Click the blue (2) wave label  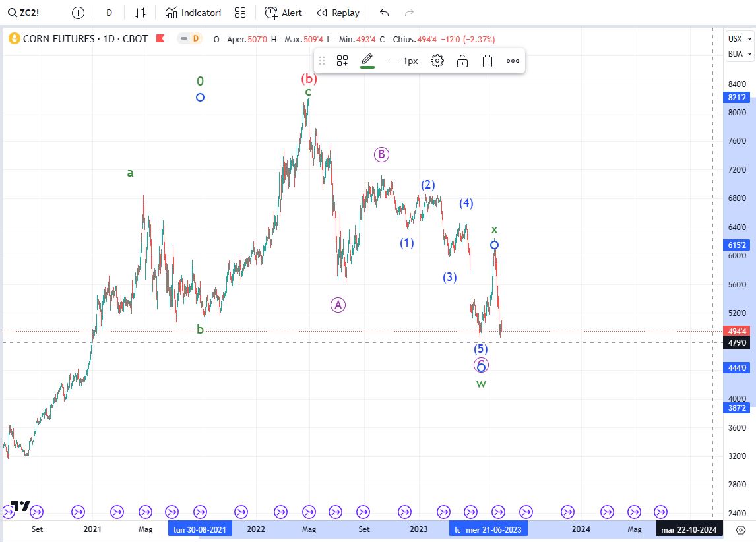click(428, 185)
